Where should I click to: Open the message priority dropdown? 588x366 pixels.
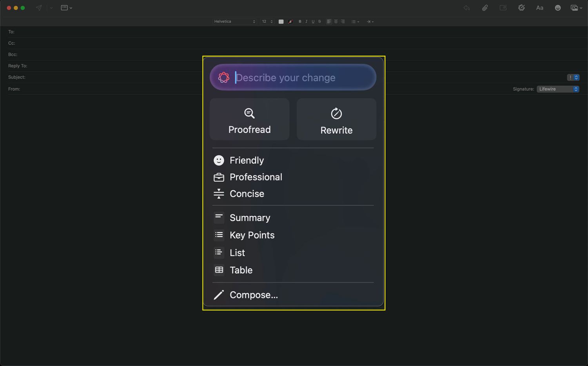(x=573, y=78)
